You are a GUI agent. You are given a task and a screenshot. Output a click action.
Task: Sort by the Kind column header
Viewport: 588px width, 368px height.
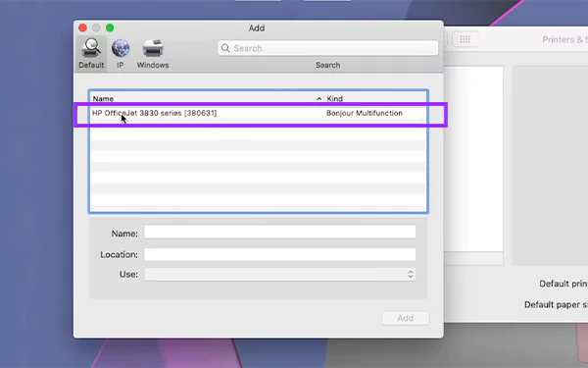(x=375, y=98)
